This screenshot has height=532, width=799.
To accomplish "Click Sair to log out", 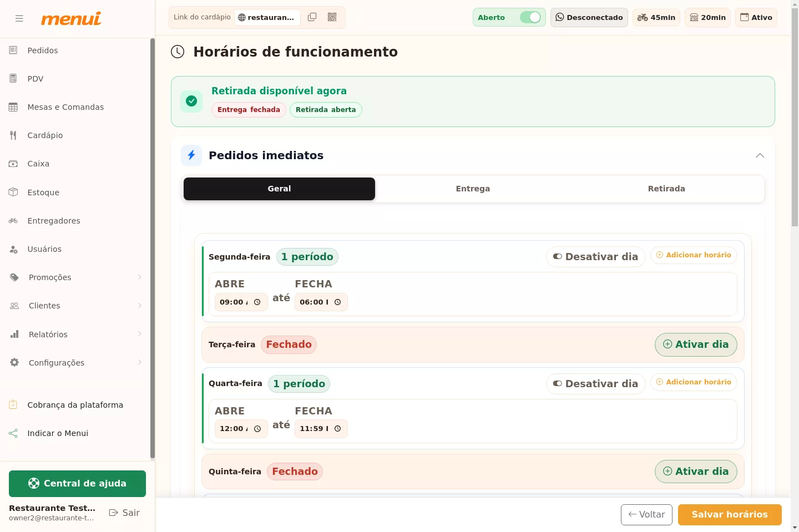I will pyautogui.click(x=124, y=513).
